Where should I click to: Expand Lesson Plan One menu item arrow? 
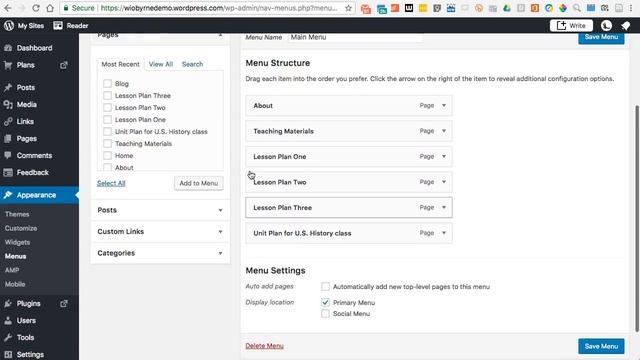[444, 156]
